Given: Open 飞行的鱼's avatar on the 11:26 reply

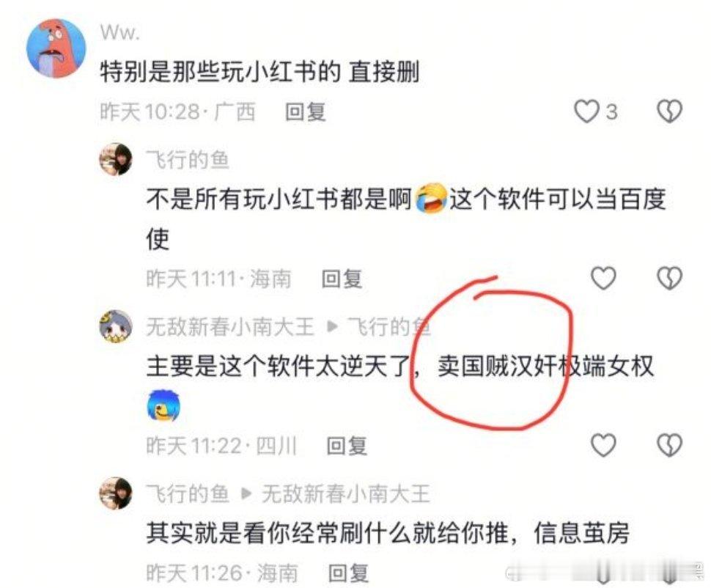Looking at the screenshot, I should pyautogui.click(x=116, y=493).
